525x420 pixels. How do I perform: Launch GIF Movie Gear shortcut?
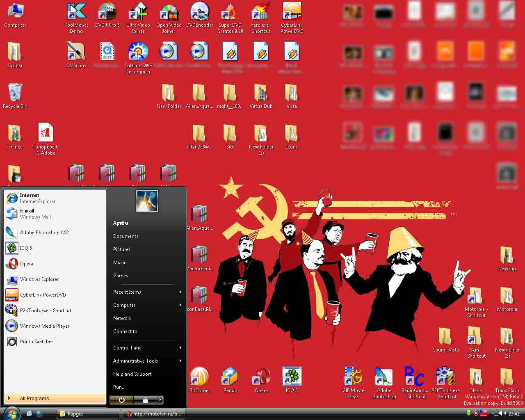[353, 383]
